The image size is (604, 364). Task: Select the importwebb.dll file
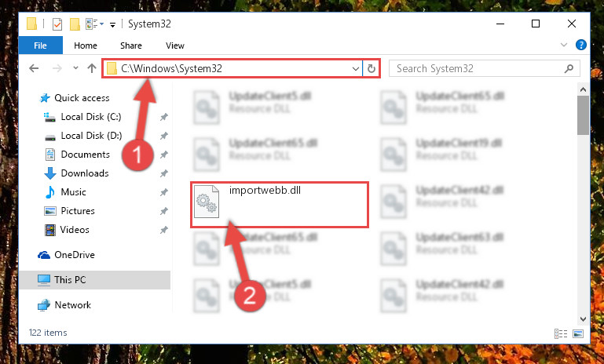coord(280,205)
